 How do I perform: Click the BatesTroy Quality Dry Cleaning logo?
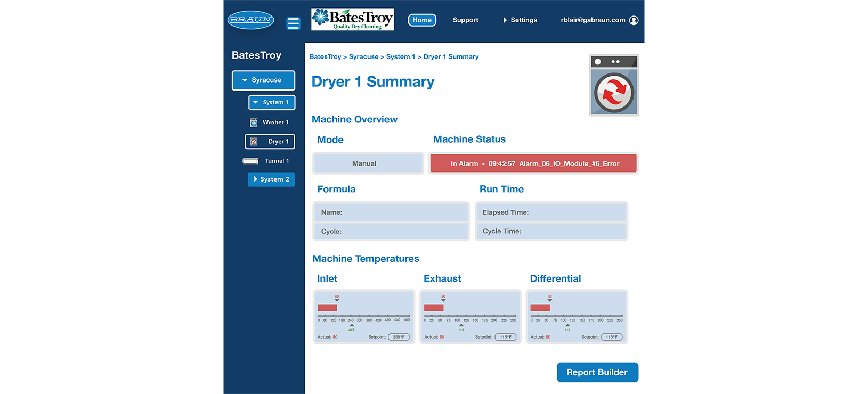352,19
